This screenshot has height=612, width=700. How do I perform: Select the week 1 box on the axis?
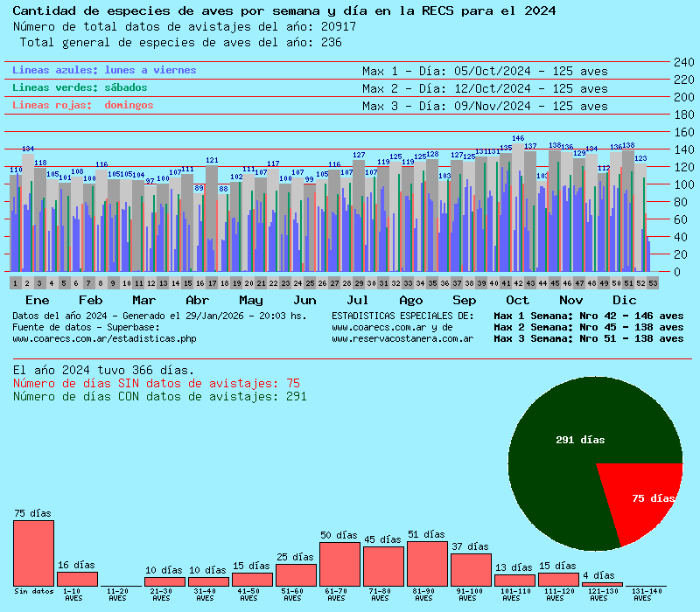(x=16, y=283)
